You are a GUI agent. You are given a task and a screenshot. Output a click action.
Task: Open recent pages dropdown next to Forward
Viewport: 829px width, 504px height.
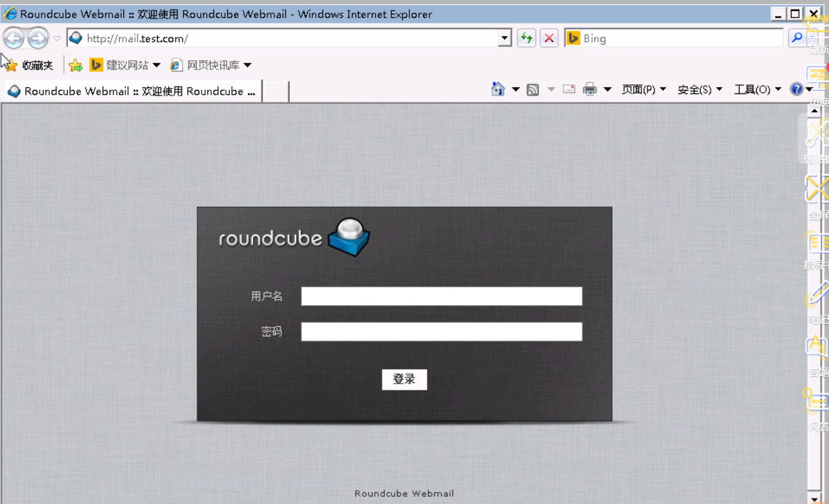(57, 39)
